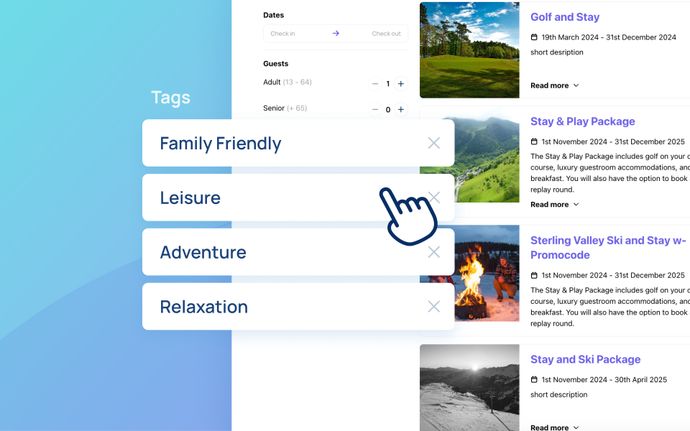
Task: Open the Stay & Play Package title link
Action: point(582,122)
